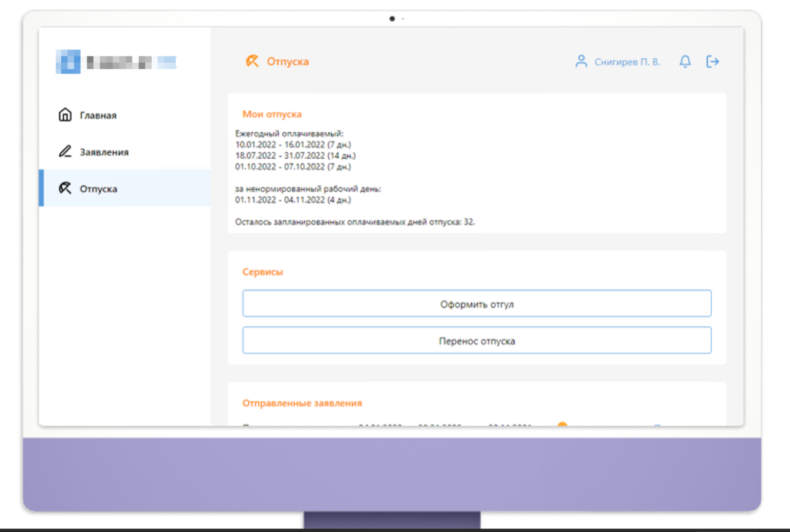
Task: Open the Главная menu item
Action: pyautogui.click(x=125, y=115)
